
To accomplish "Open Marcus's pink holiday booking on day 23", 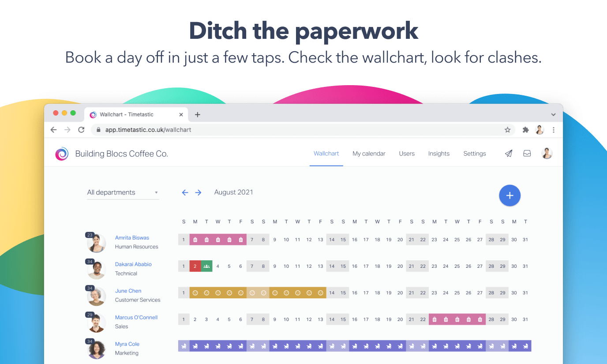I will click(435, 319).
